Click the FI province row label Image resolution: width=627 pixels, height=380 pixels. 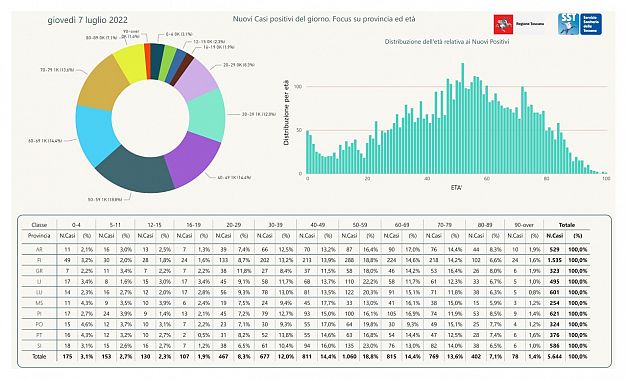[39, 260]
